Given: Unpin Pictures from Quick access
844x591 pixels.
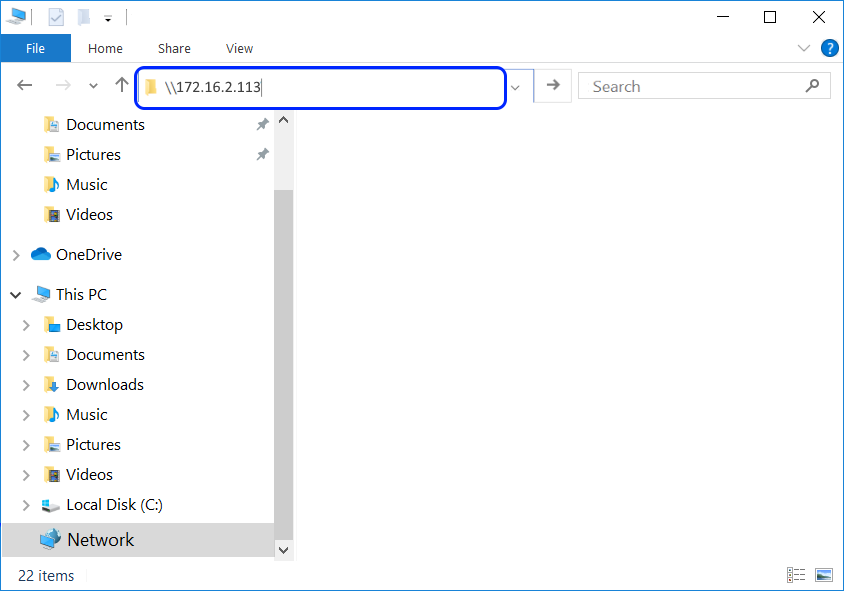Looking at the screenshot, I should [262, 154].
